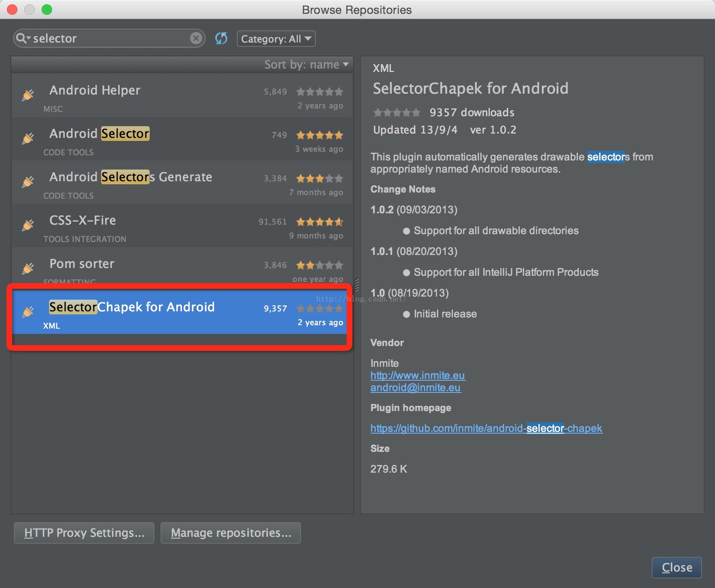Click Pom sorter star rating
This screenshot has height=588, width=715.
[320, 265]
